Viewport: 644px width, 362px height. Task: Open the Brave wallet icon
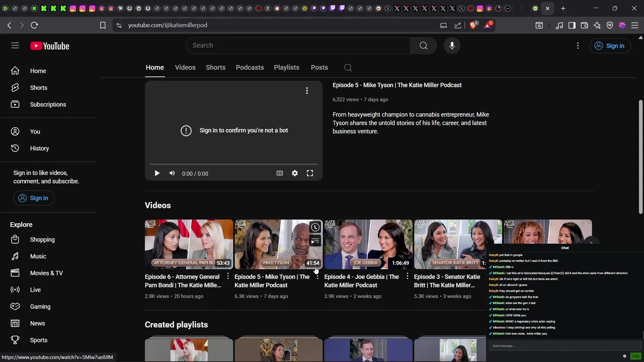[585, 25]
